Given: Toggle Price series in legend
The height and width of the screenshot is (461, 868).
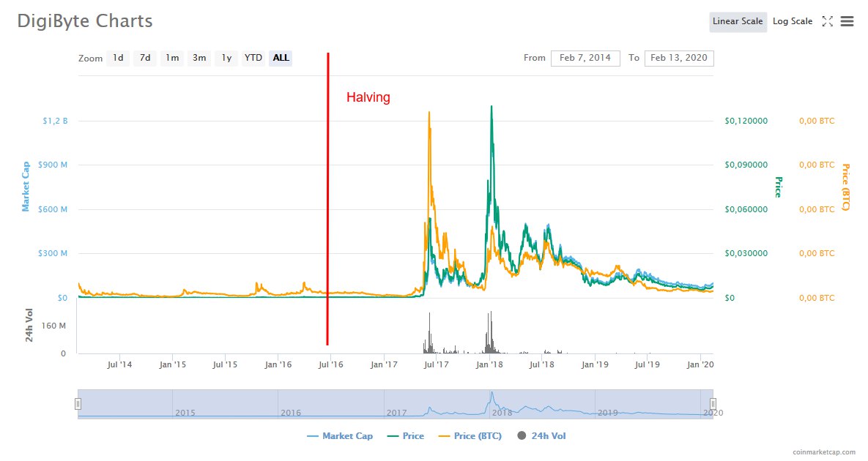Looking at the screenshot, I should tap(406, 436).
